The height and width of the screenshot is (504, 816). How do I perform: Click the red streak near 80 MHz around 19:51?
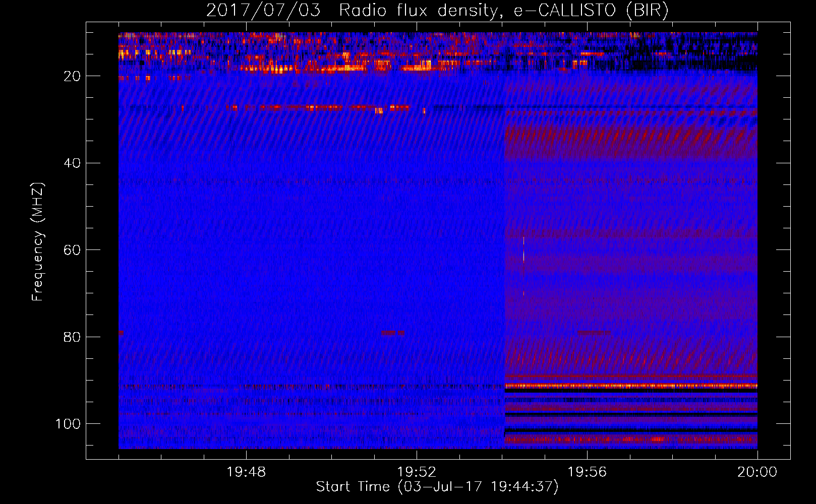tap(392, 333)
